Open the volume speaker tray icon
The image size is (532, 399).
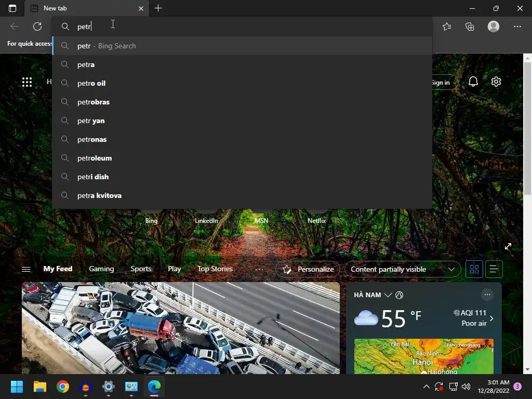pos(466,387)
